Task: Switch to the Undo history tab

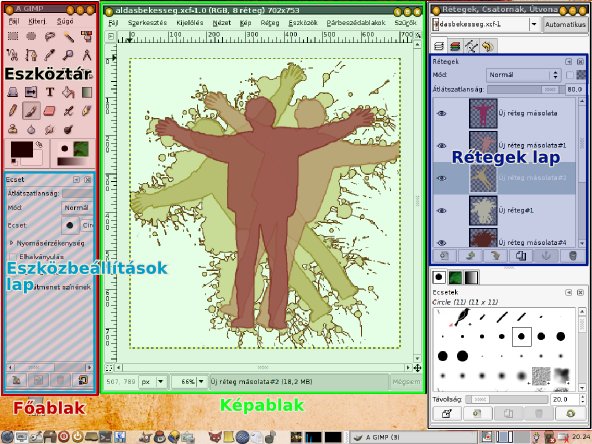Action: coord(488,46)
